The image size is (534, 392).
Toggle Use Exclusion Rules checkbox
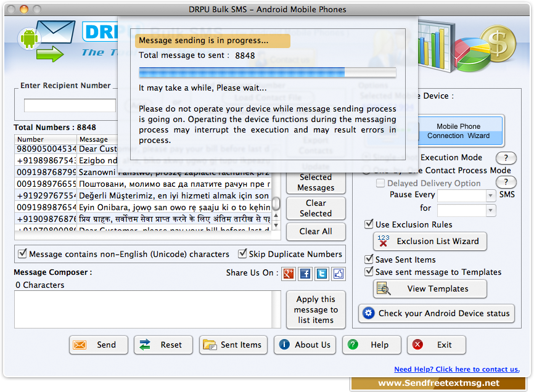pyautogui.click(x=369, y=224)
